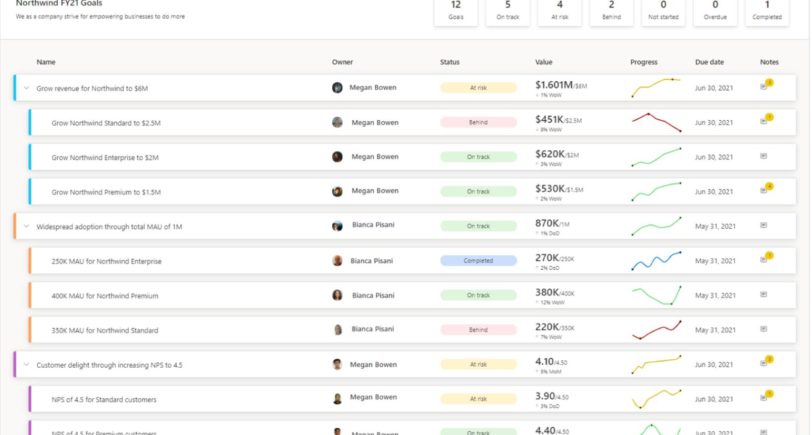
Task: Open notes for Grow Northwind Standard to $2.5M
Action: pyautogui.click(x=765, y=120)
